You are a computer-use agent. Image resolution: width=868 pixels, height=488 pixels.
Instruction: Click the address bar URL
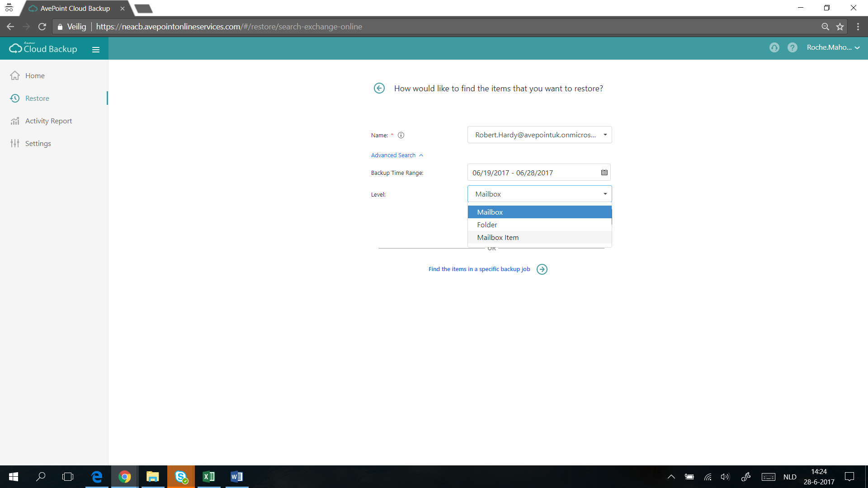229,27
